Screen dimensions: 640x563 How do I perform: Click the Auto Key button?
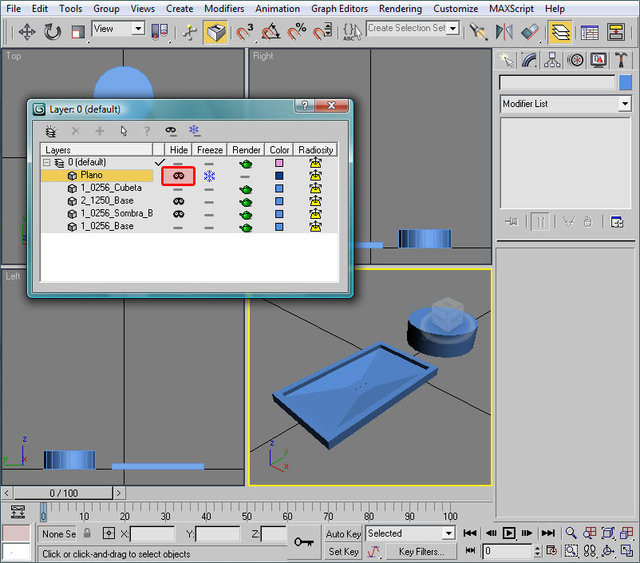click(x=343, y=534)
